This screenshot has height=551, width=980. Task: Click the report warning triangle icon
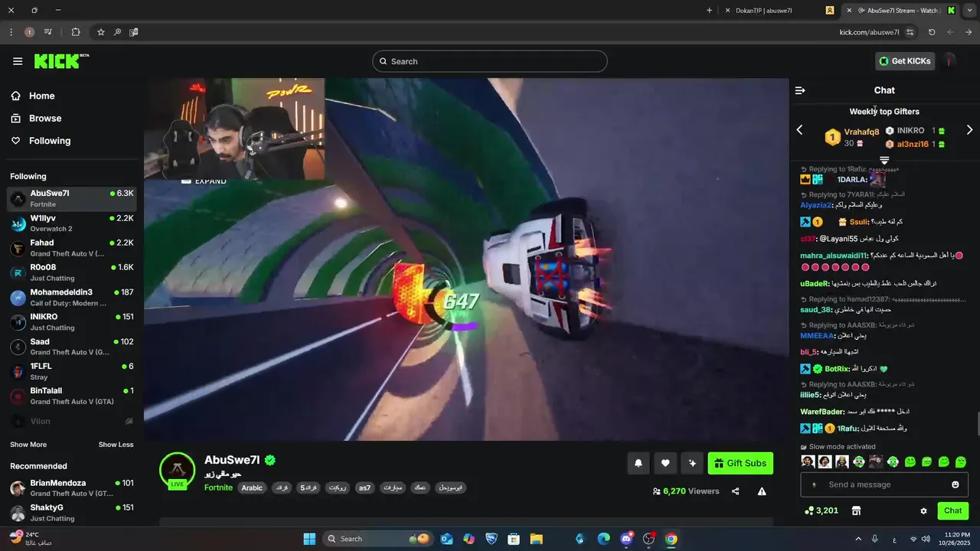click(x=762, y=491)
